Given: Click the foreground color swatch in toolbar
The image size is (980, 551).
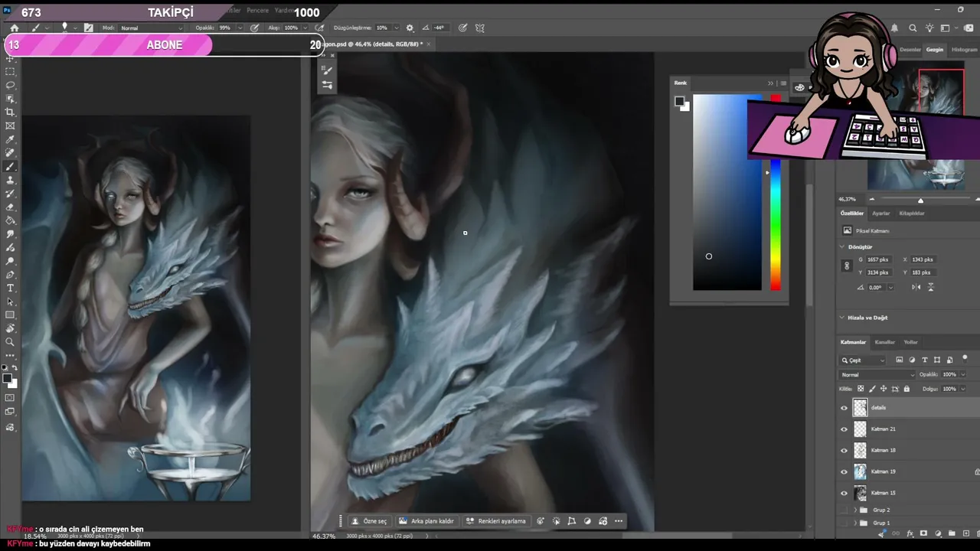Looking at the screenshot, I should [x=7, y=378].
